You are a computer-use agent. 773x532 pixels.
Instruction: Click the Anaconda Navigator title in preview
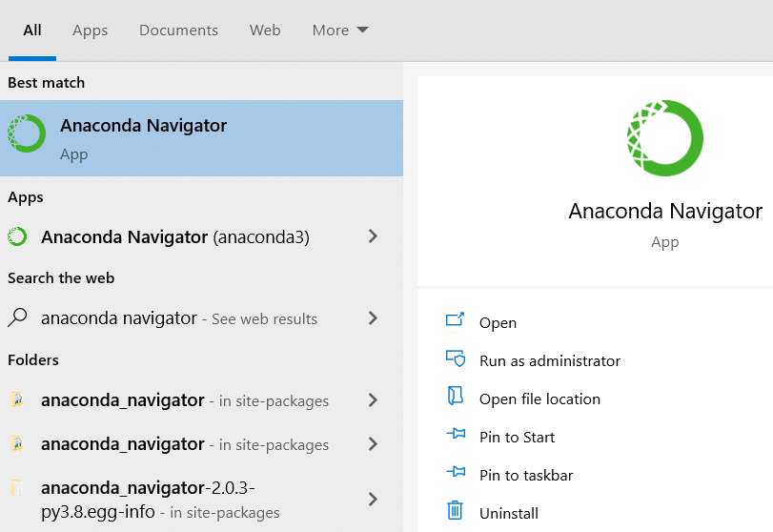tap(665, 211)
